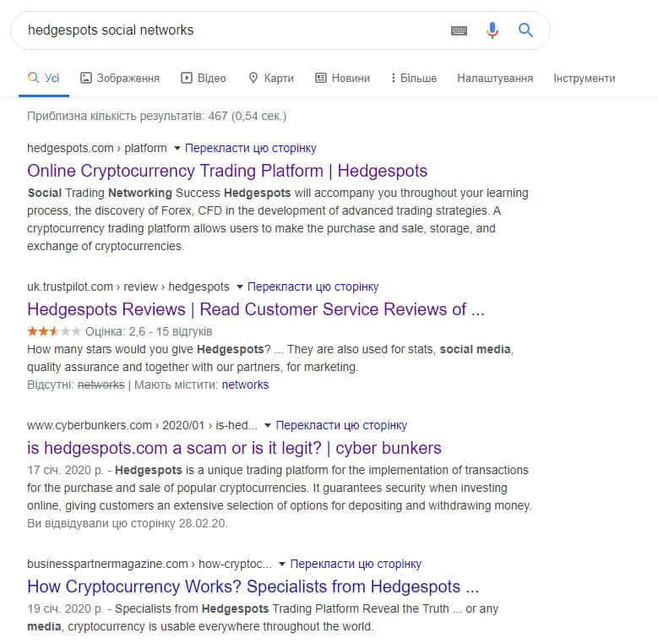Screen dimensions: 658x644
Task: Switch to the Зображення tab
Action: tap(120, 78)
